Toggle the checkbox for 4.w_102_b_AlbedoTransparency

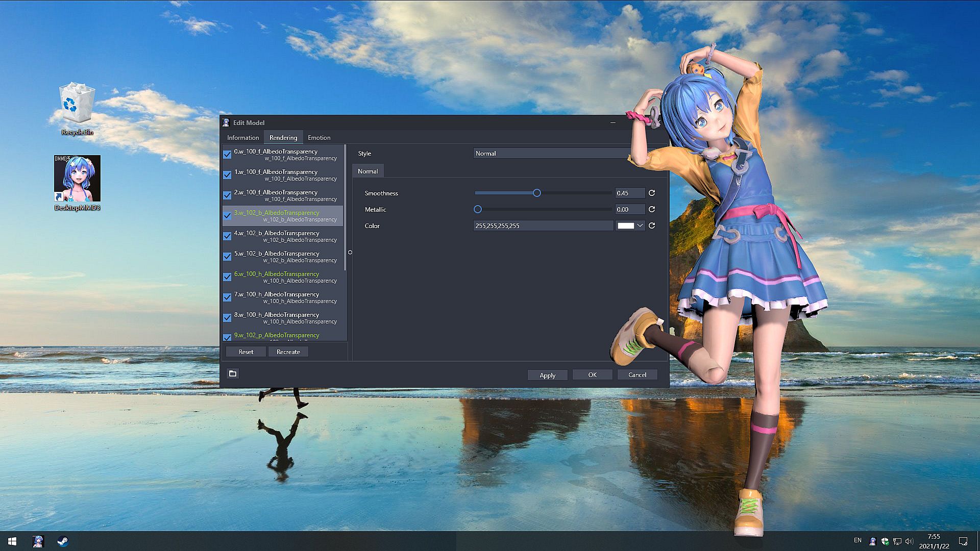click(227, 236)
